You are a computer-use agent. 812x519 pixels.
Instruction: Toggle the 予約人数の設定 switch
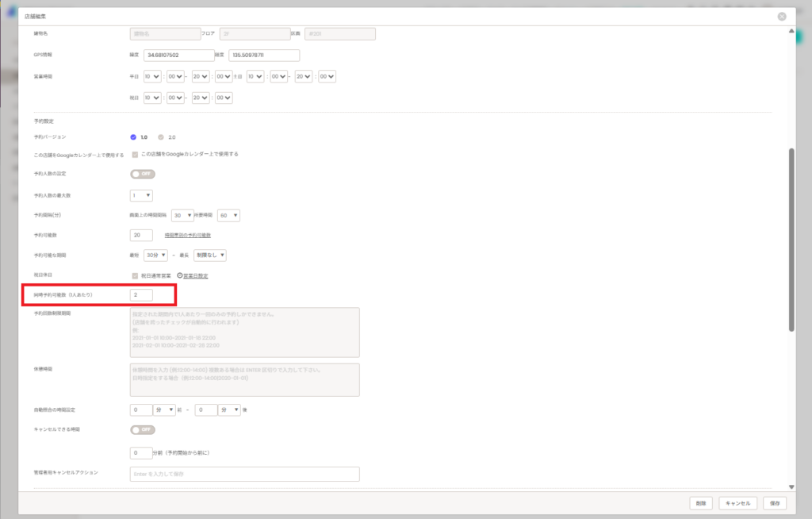click(143, 174)
